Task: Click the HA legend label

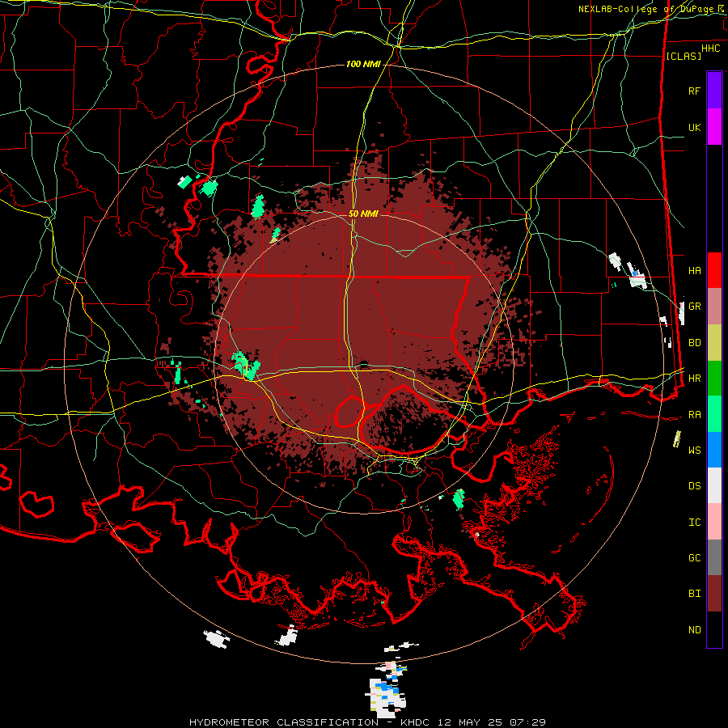Action: point(694,271)
